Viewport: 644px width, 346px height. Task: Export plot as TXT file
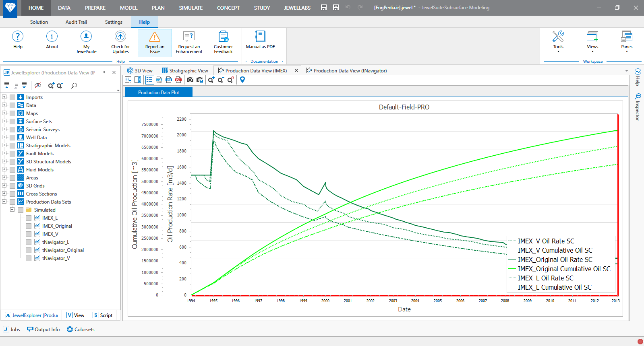[x=169, y=80]
